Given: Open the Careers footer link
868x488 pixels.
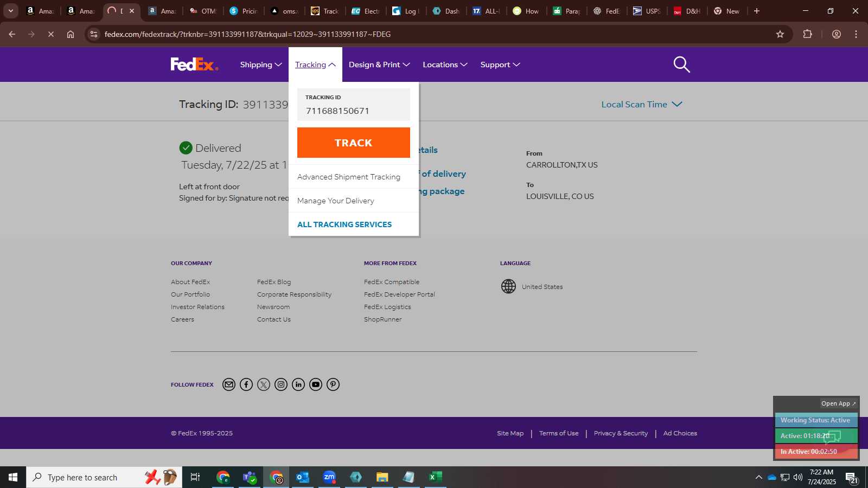Looking at the screenshot, I should click(x=182, y=319).
